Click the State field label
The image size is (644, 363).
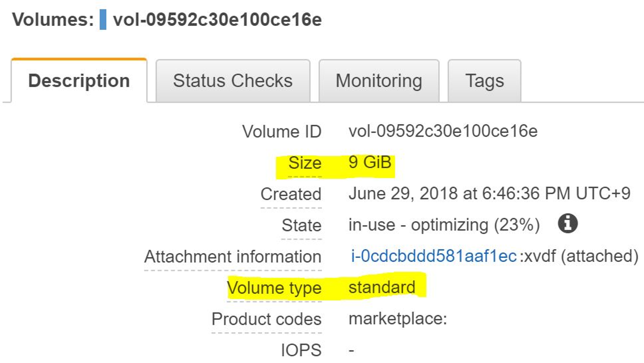click(301, 225)
